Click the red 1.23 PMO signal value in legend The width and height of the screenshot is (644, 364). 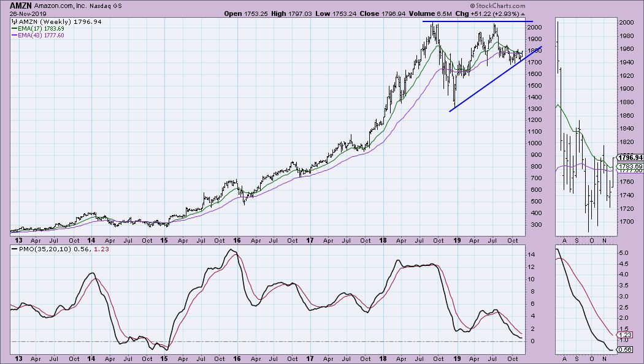point(101,249)
